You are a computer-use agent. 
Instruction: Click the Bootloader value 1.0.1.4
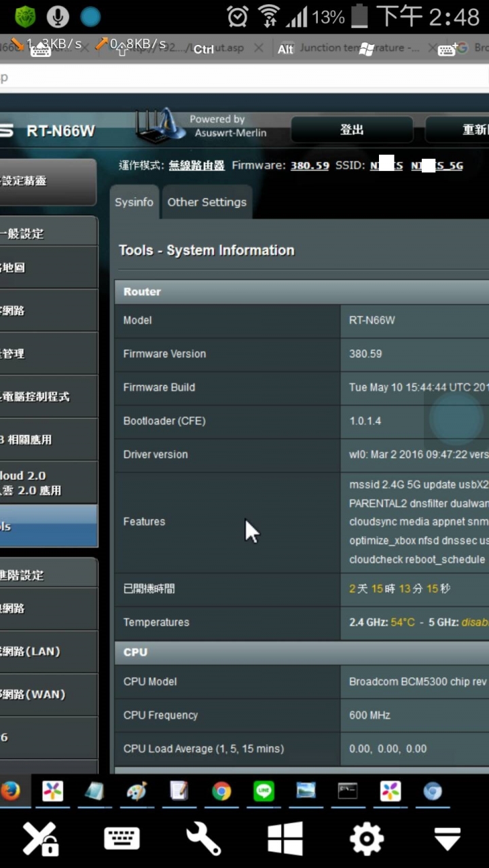[365, 421]
